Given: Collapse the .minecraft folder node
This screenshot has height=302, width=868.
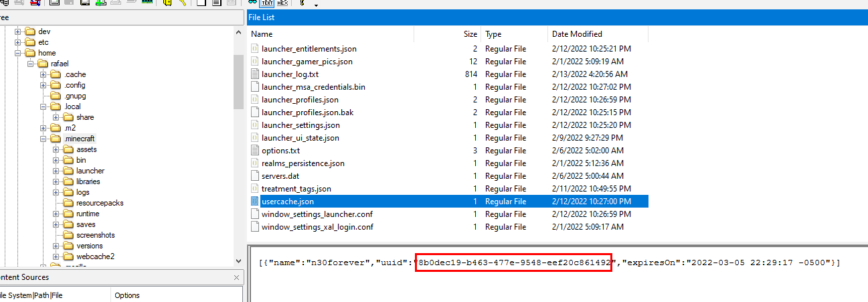Looking at the screenshot, I should (x=44, y=139).
